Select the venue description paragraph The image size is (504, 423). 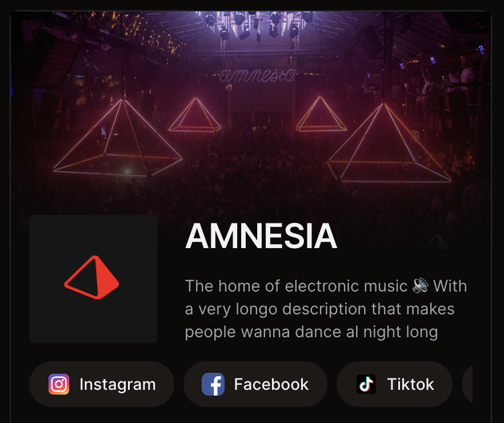(x=326, y=309)
